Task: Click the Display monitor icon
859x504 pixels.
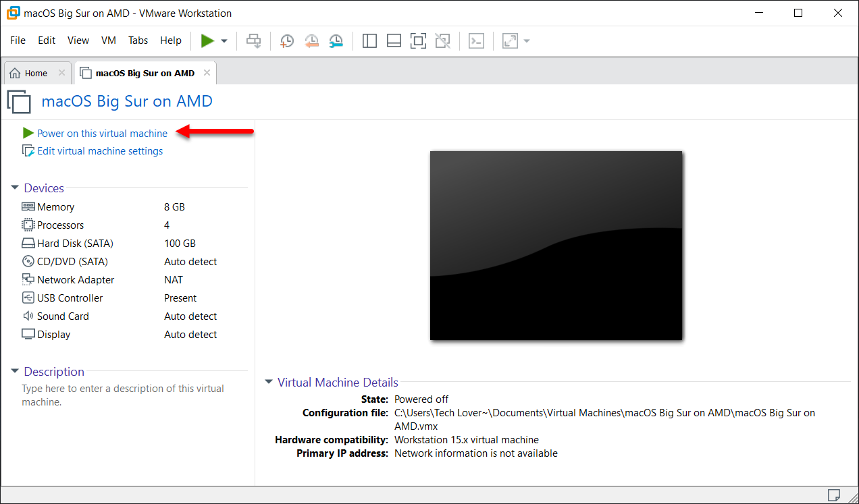Action: pos(28,335)
